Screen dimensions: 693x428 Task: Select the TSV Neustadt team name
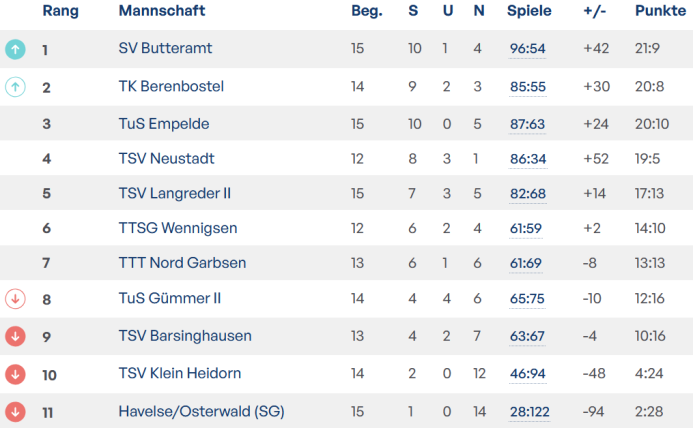point(166,158)
